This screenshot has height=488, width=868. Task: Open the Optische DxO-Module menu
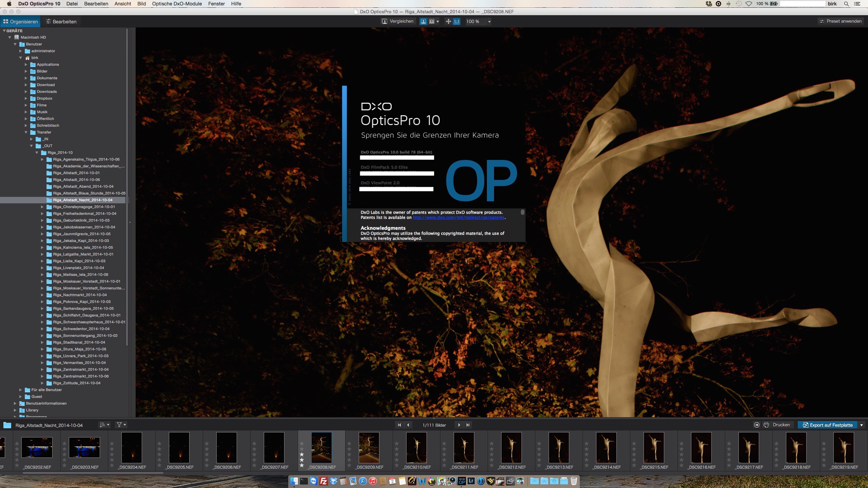[177, 4]
